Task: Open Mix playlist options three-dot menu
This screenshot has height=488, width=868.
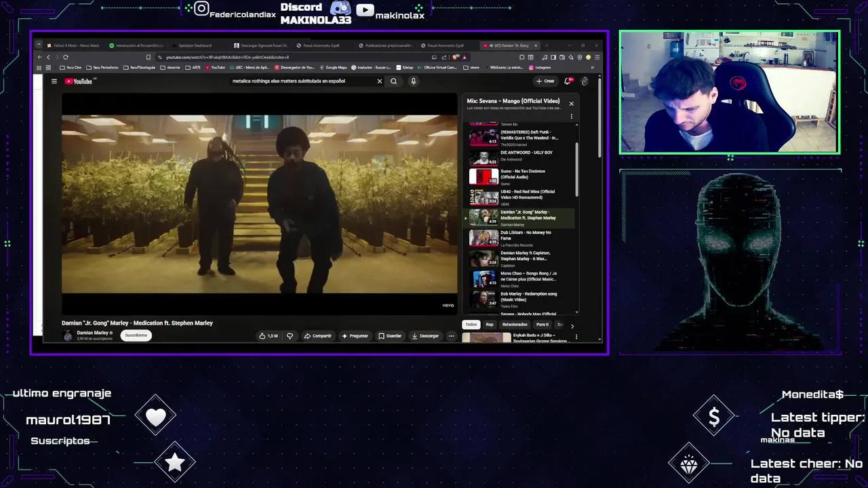Action: (571, 117)
